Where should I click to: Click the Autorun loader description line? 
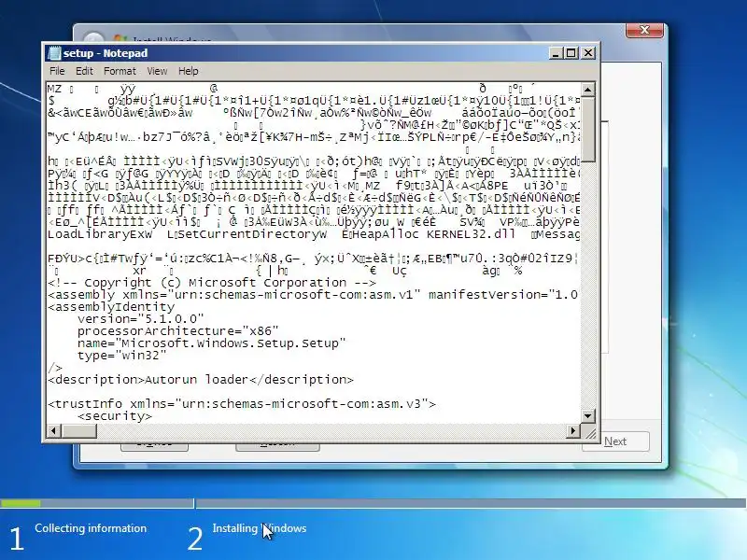pos(201,380)
